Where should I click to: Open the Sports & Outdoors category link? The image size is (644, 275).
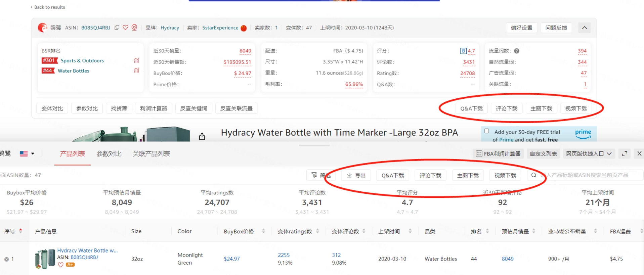point(82,60)
